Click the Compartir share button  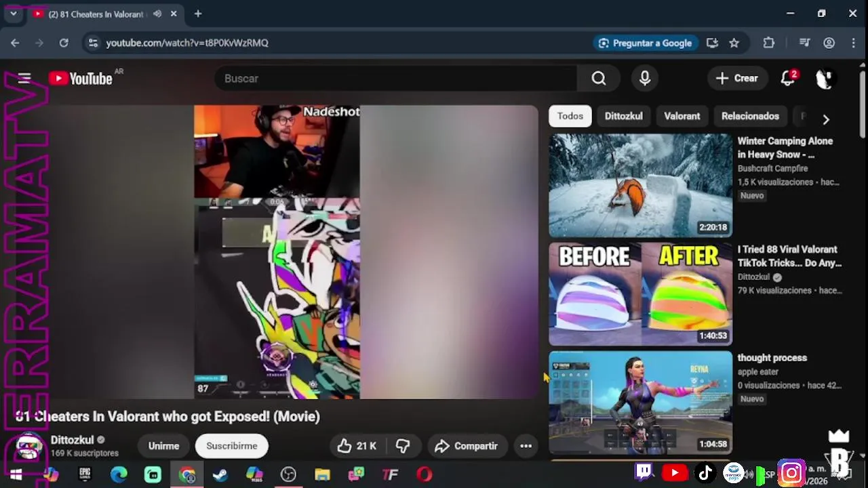[x=467, y=446]
